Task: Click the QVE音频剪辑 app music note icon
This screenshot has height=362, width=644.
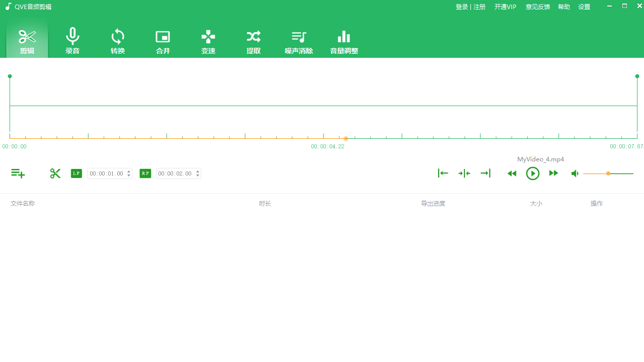Action: pos(8,7)
